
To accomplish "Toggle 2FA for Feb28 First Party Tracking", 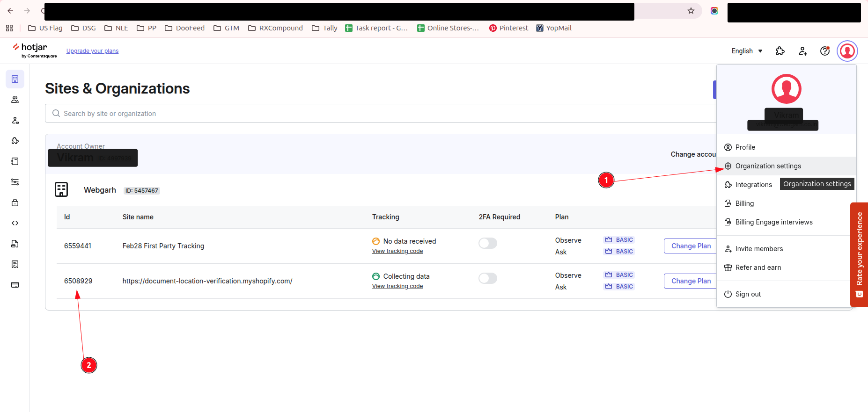I will (x=488, y=243).
